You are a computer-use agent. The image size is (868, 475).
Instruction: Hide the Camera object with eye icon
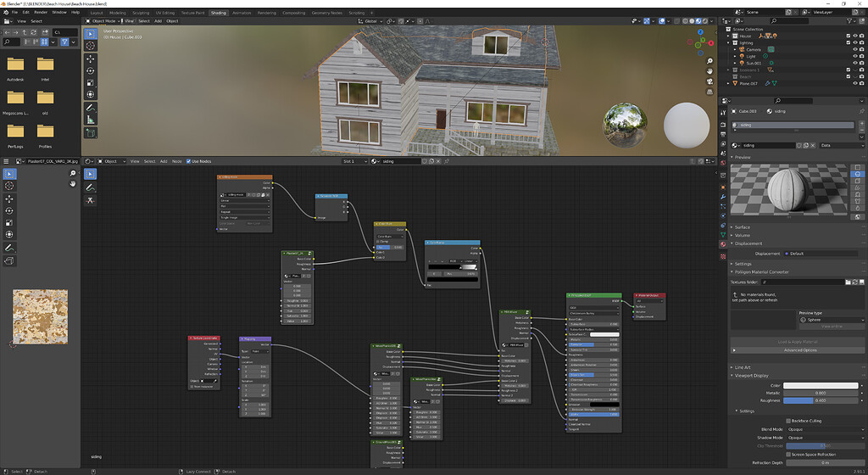[x=854, y=49]
